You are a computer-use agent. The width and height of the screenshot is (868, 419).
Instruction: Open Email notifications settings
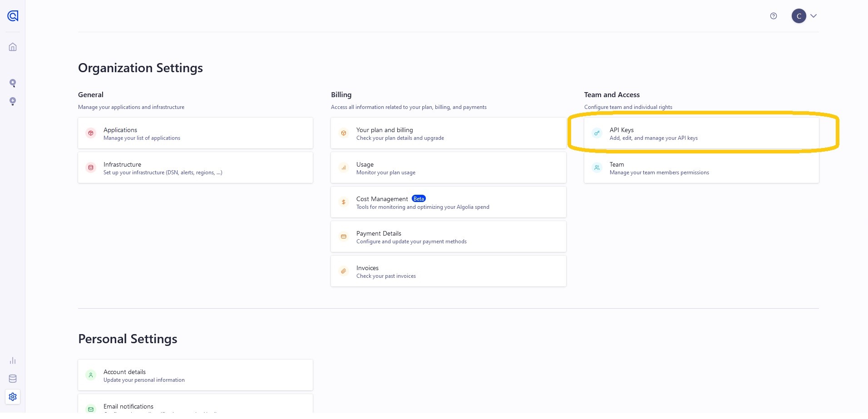(x=195, y=406)
